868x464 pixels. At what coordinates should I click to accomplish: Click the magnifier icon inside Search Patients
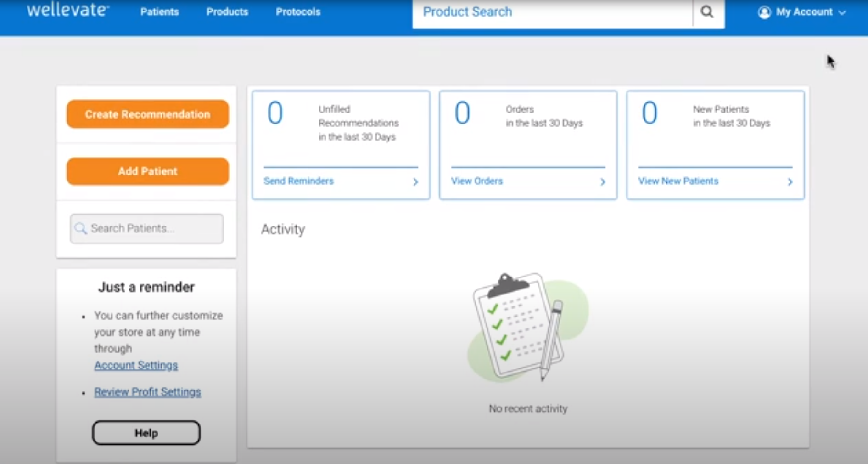81,228
